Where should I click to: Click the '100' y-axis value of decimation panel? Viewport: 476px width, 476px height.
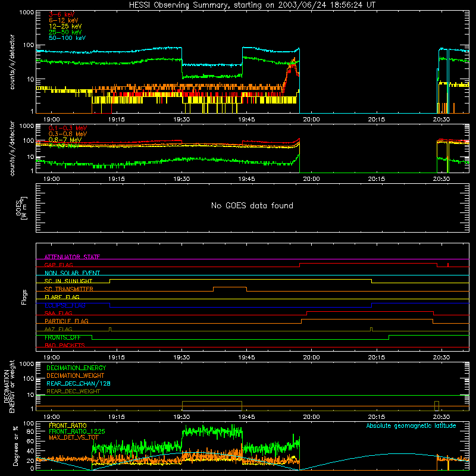29,378
